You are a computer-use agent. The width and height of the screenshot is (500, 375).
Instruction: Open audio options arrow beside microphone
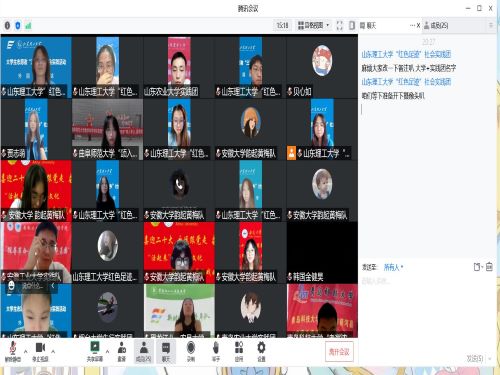[x=26, y=351]
